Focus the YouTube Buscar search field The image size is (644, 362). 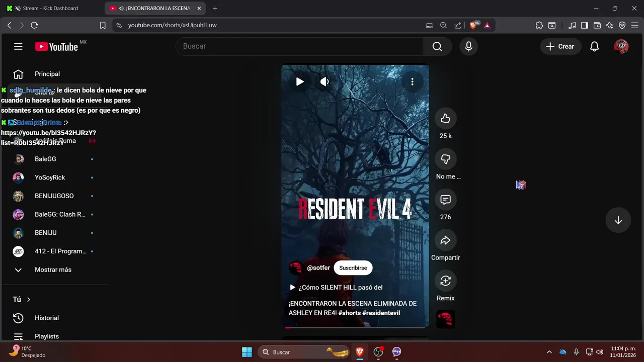299,46
